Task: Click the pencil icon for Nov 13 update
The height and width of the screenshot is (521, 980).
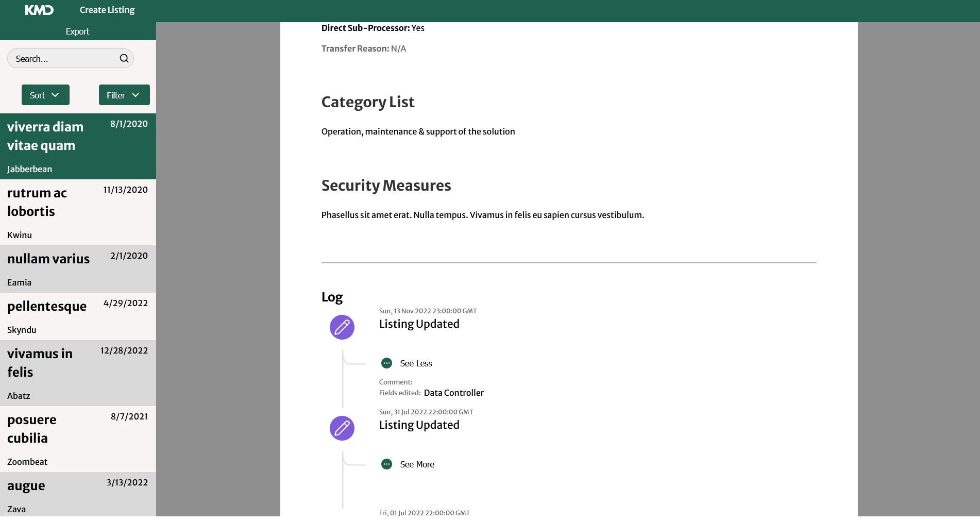Action: tap(342, 327)
